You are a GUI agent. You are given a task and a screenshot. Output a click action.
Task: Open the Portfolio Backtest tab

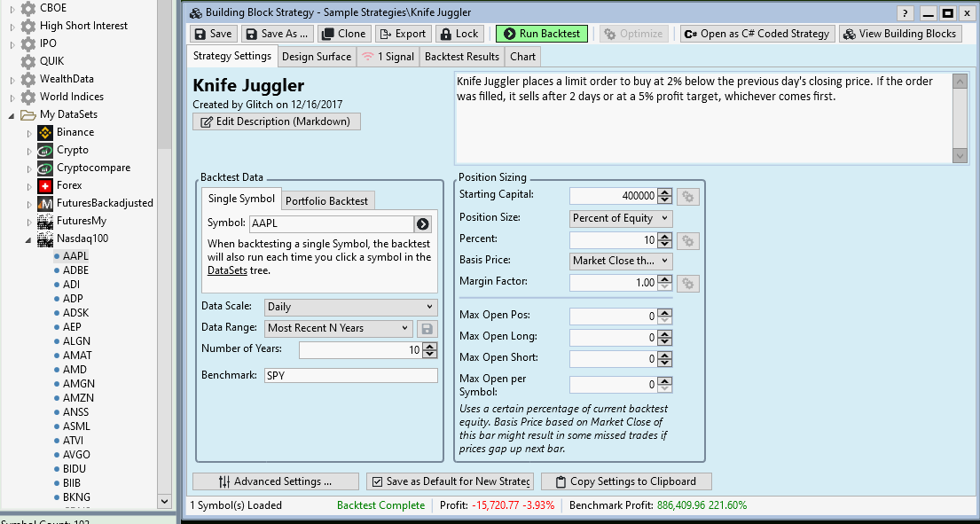[x=326, y=200]
